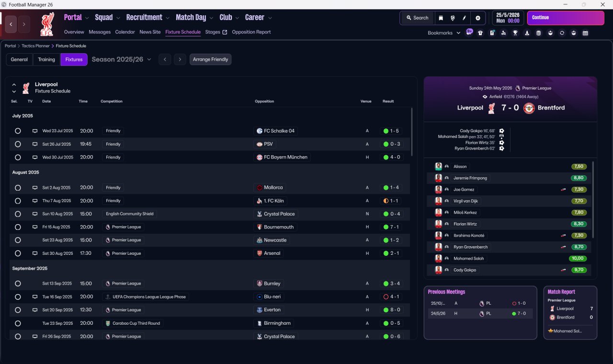
Task: Click the pencil edit icon in top toolbar
Action: coord(464,18)
